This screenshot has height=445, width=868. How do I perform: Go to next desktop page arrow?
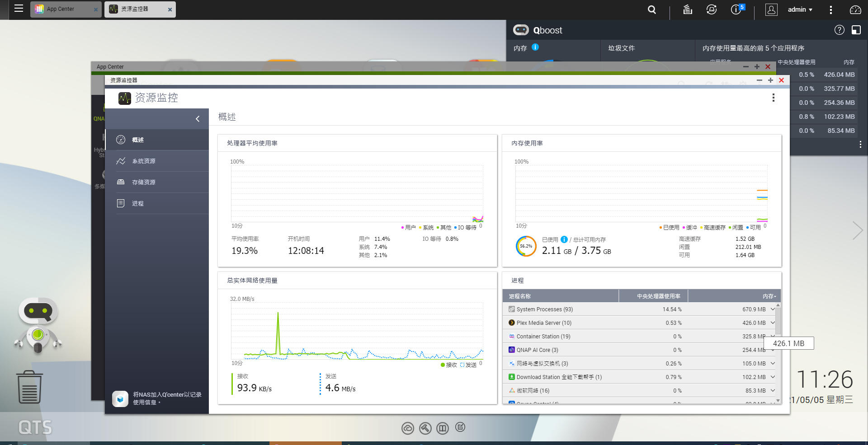857,230
